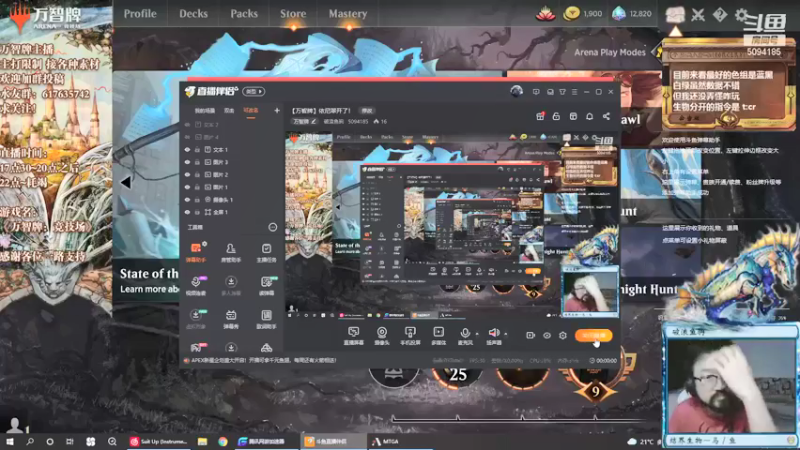Click the unlock padlock icon in toolbar
Image resolution: width=800 pixels, height=450 pixels.
(556, 116)
